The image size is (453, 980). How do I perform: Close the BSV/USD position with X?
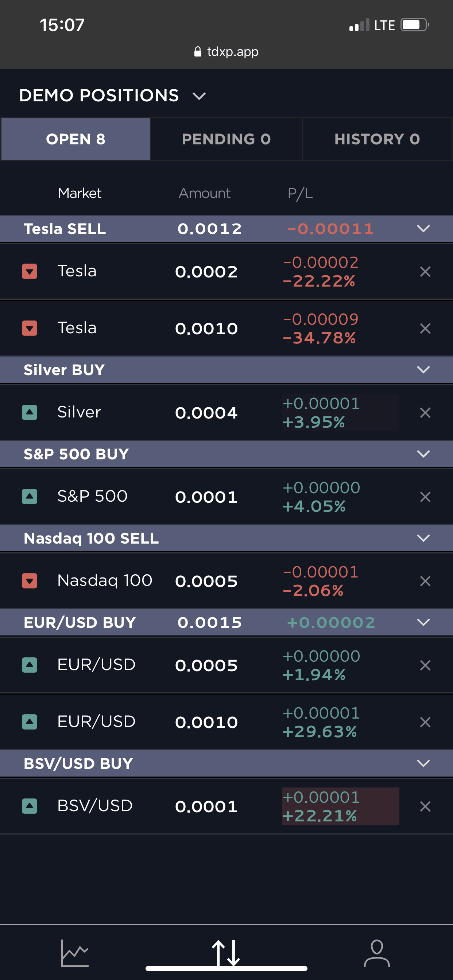point(425,806)
